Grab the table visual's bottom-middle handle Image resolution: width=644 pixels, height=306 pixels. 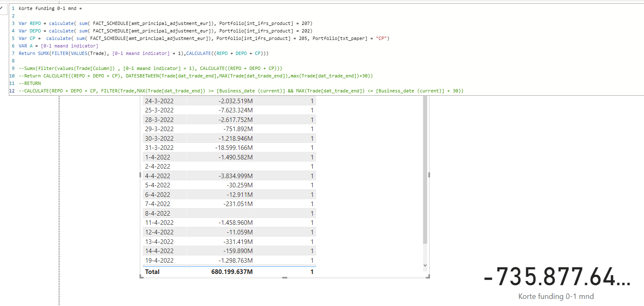tap(285, 278)
